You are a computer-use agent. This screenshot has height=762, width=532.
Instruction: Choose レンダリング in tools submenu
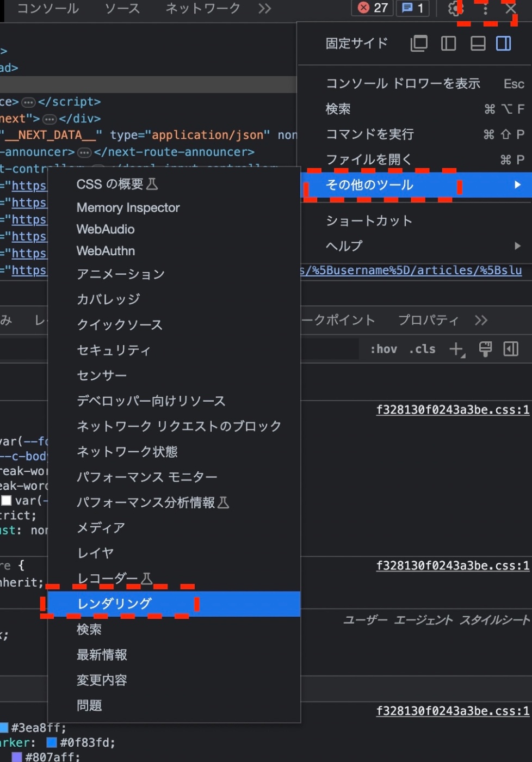pos(174,604)
